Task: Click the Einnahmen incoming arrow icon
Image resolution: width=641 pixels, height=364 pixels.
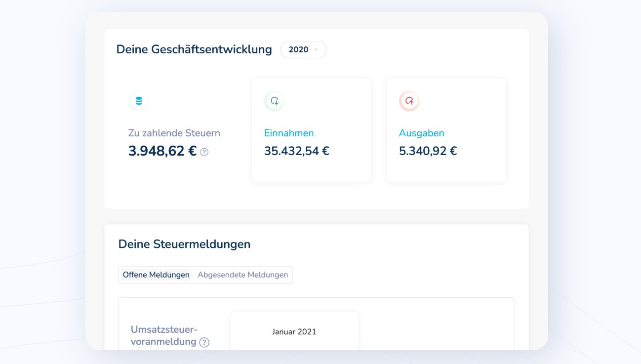Action: 275,101
